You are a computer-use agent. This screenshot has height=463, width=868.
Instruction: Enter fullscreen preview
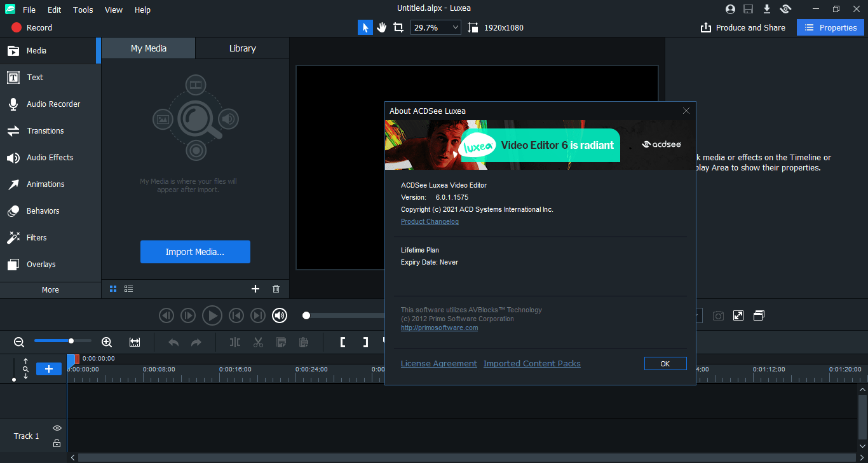pos(738,315)
